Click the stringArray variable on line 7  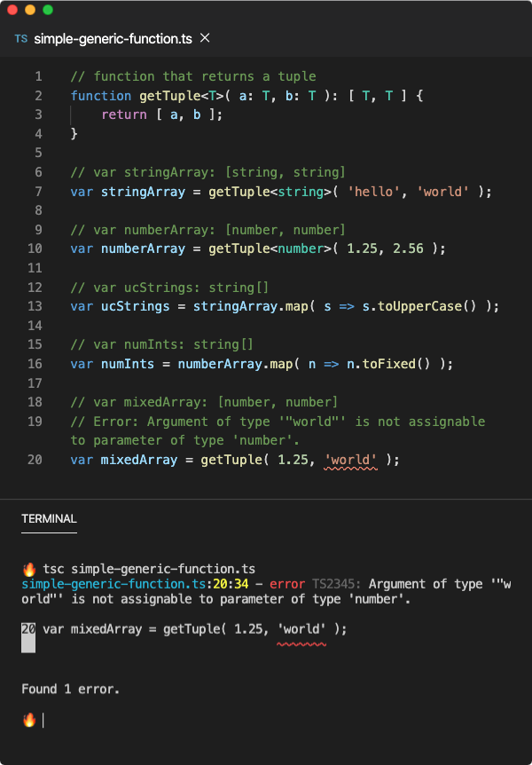pyautogui.click(x=144, y=192)
